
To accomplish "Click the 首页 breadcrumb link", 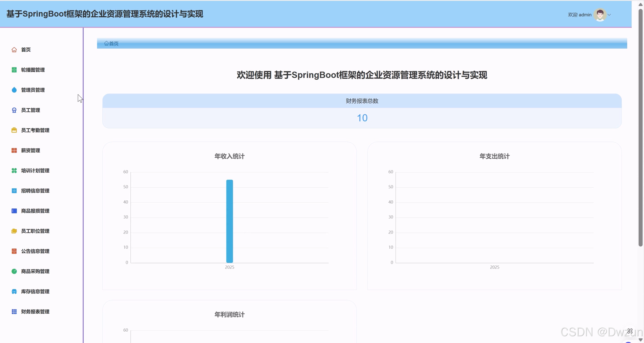I will (x=114, y=44).
